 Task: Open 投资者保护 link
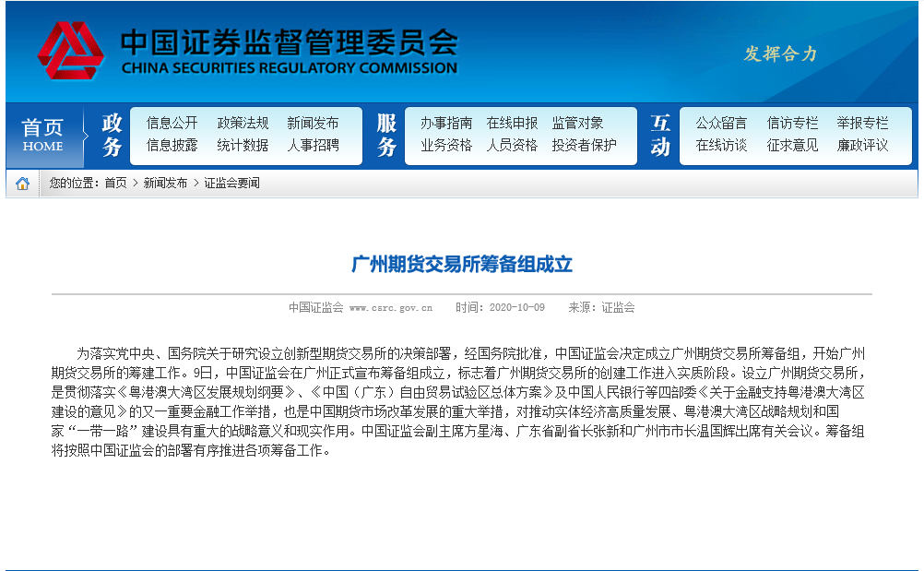584,145
